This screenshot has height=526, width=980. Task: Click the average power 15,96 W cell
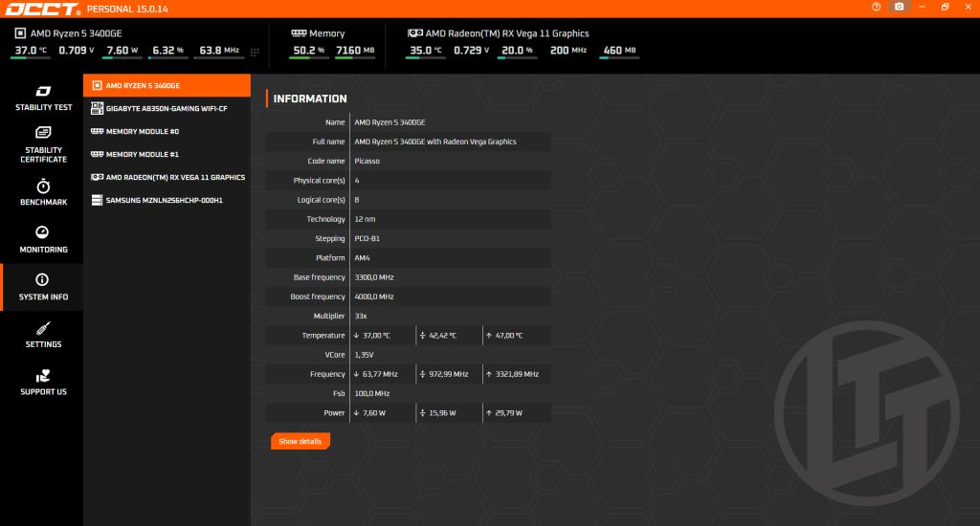[x=449, y=413]
